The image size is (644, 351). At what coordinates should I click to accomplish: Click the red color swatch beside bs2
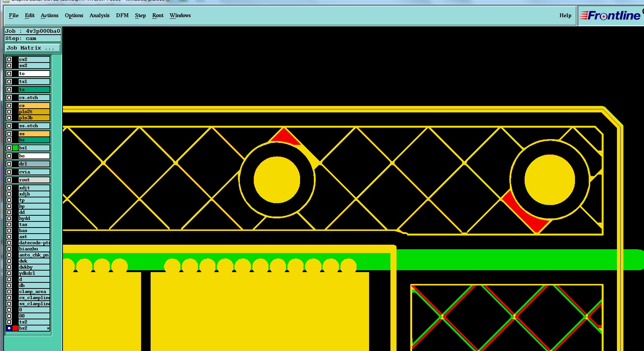[15, 328]
